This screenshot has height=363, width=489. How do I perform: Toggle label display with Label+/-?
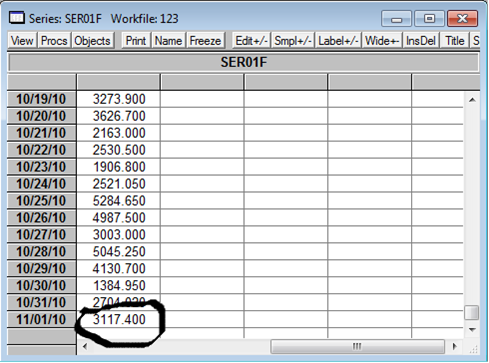pos(338,41)
